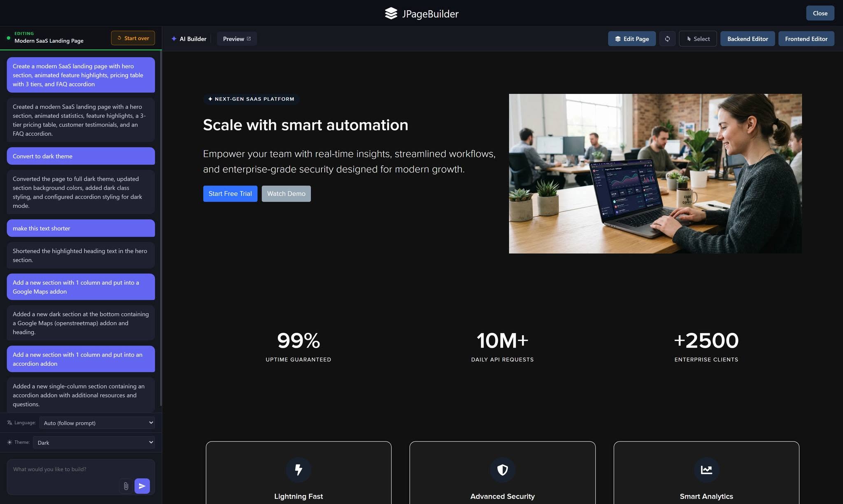Click the Google Maps addon prompt bubble

click(81, 287)
